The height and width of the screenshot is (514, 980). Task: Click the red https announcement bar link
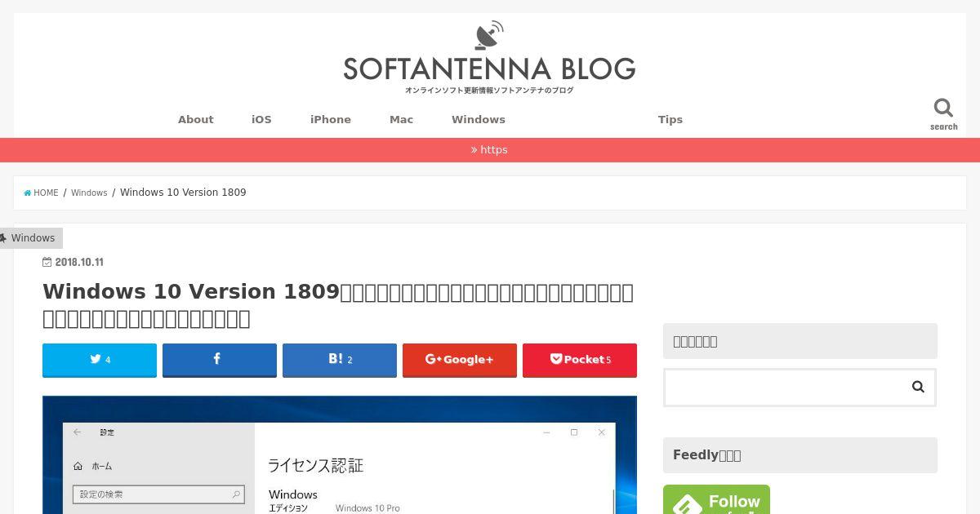489,150
